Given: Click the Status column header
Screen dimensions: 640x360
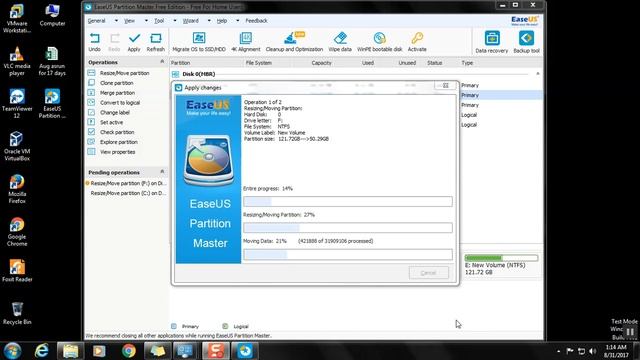Looking at the screenshot, I should point(435,63).
